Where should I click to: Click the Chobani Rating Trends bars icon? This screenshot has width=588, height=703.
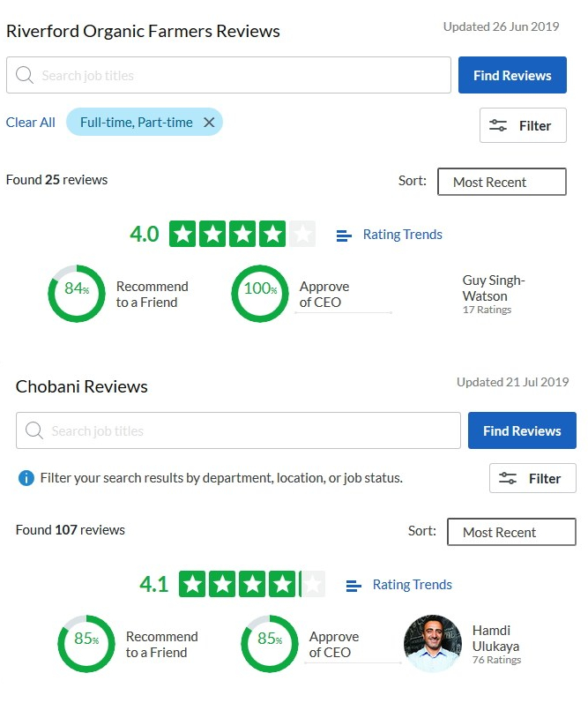click(354, 586)
